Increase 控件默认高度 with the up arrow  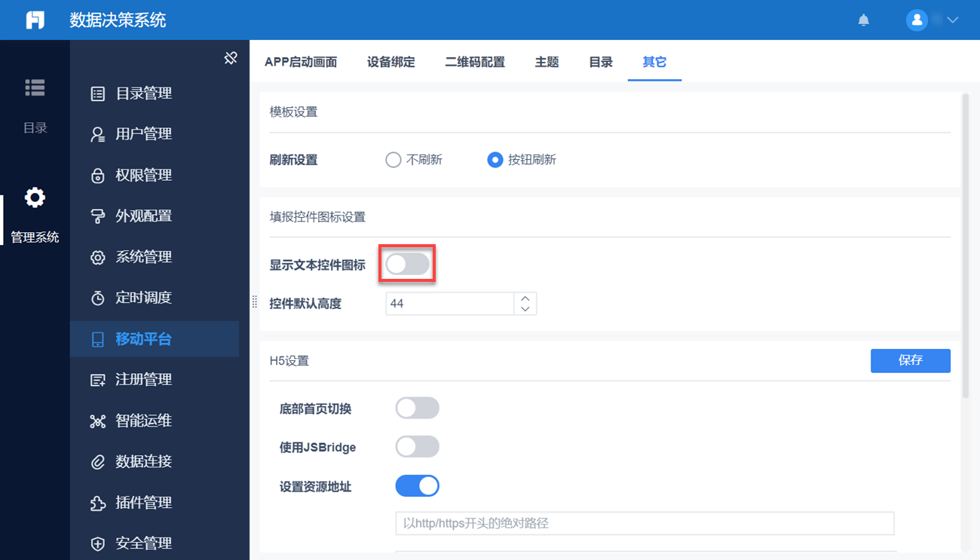(x=525, y=298)
